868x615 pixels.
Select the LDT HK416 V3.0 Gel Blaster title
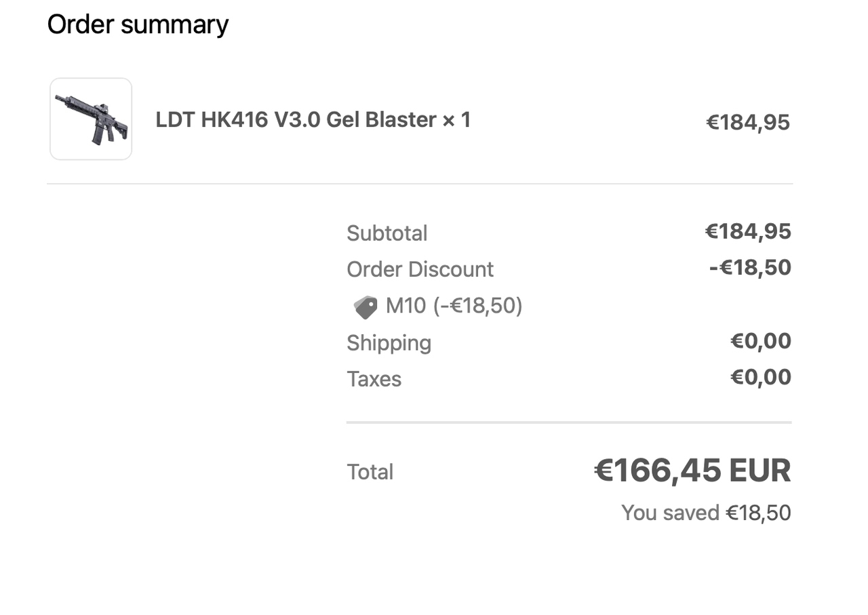click(x=313, y=120)
